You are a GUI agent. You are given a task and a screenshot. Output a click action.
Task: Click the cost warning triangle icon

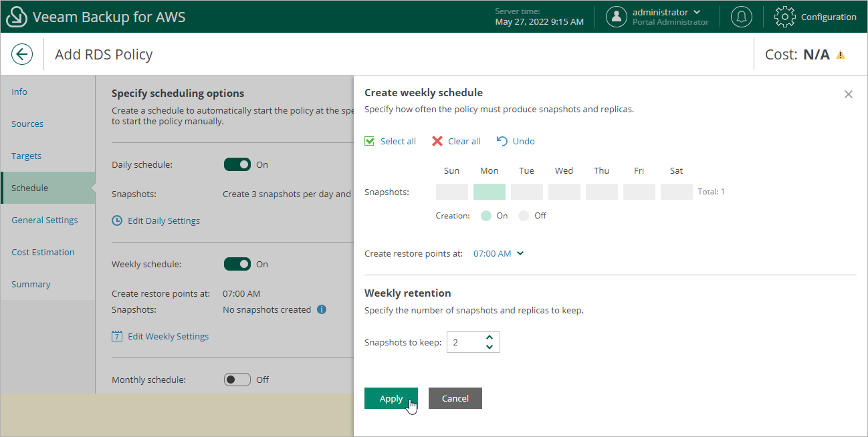841,55
